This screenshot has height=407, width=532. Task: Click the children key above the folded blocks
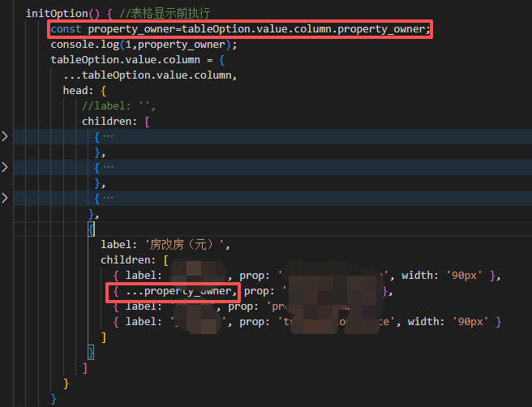coord(109,122)
